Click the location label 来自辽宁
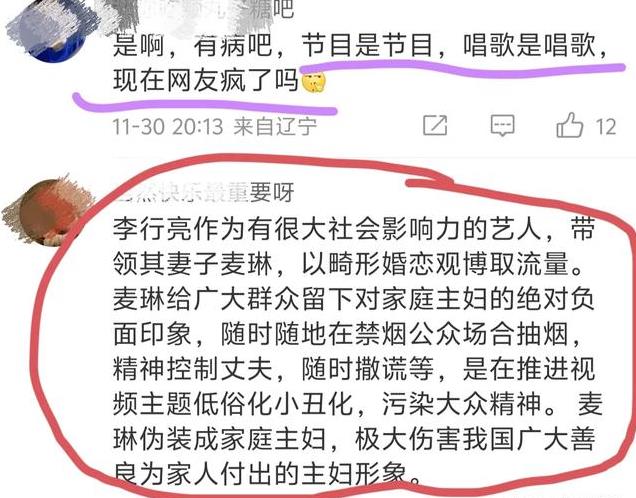This screenshot has width=636, height=498. 275,127
